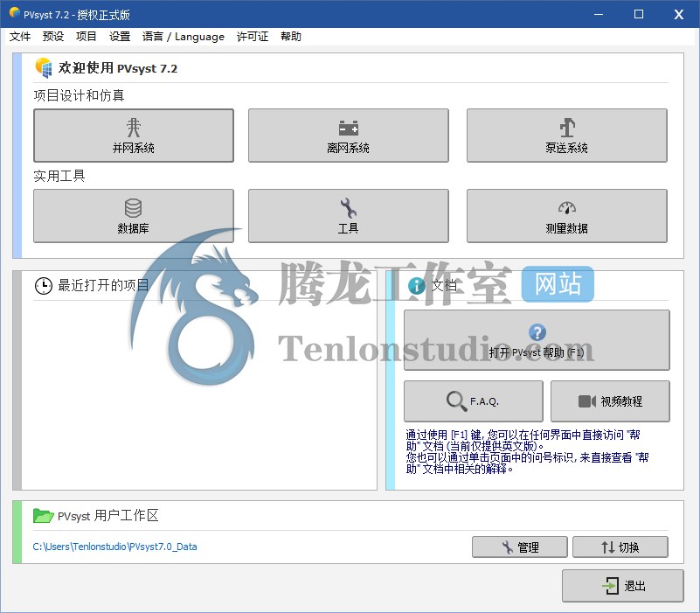Open the 预设 menu
Viewport: 700px width, 613px height.
(x=53, y=37)
